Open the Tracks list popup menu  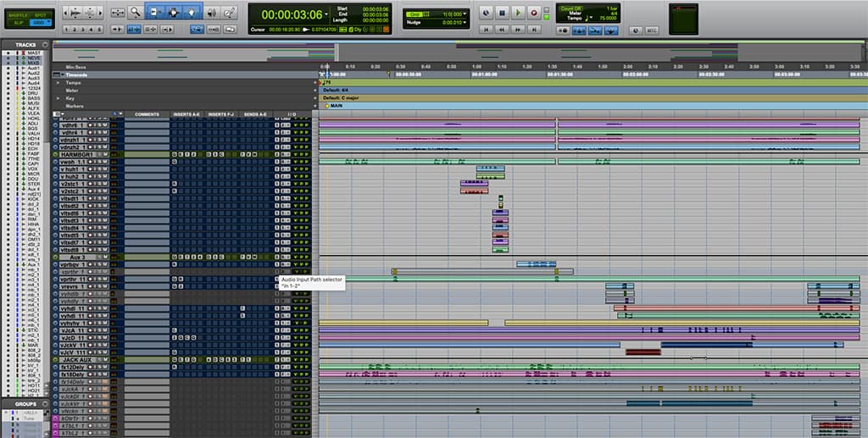coord(46,44)
